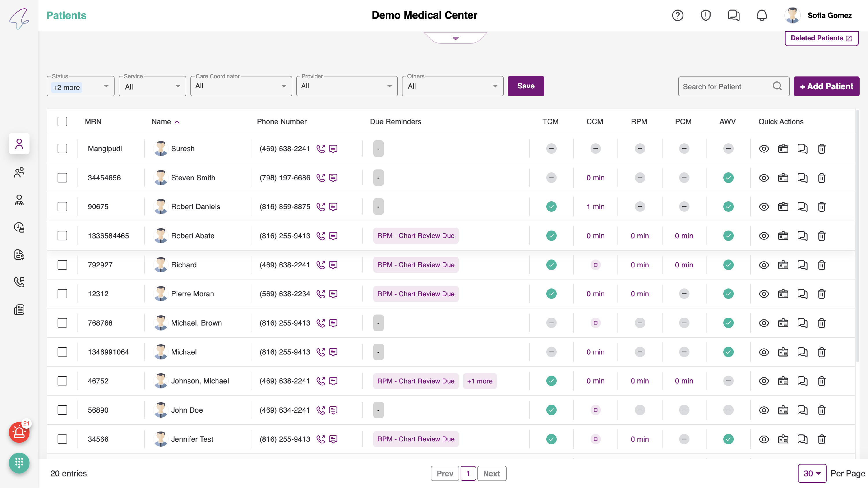Open chat quick action for Pierre Moran

[802, 294]
